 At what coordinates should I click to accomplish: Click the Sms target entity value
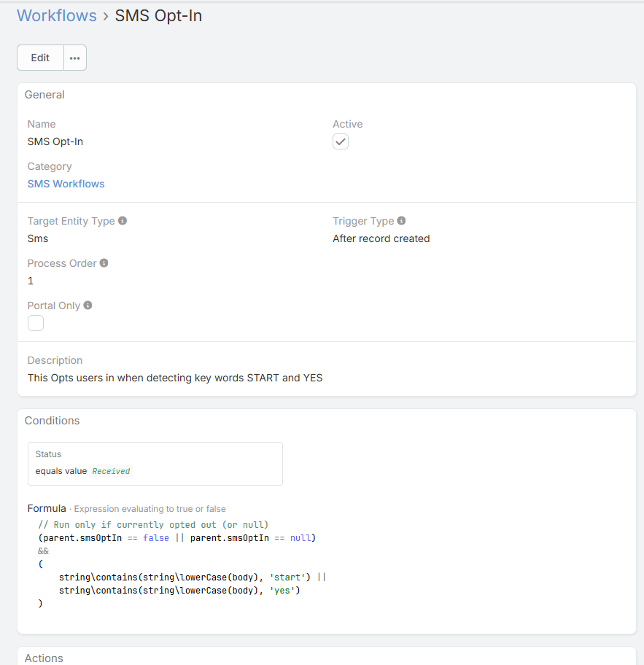(38, 238)
